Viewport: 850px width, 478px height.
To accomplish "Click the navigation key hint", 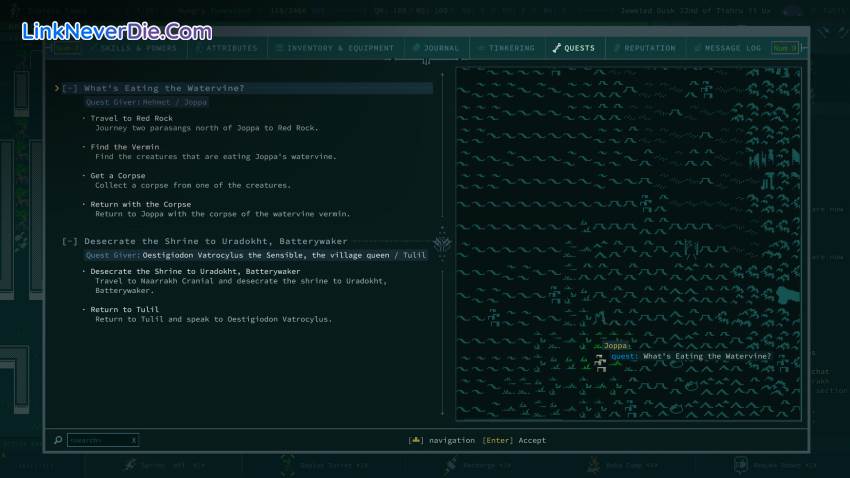I will point(442,440).
